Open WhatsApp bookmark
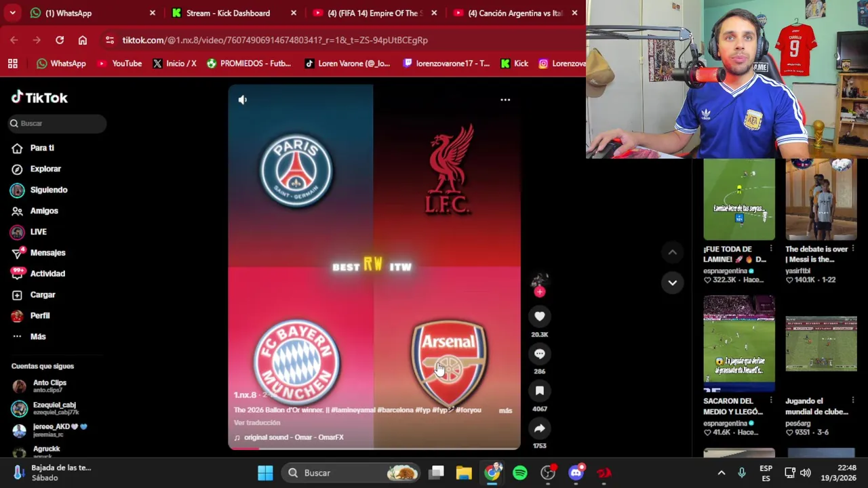Image resolution: width=868 pixels, height=488 pixels. point(62,64)
